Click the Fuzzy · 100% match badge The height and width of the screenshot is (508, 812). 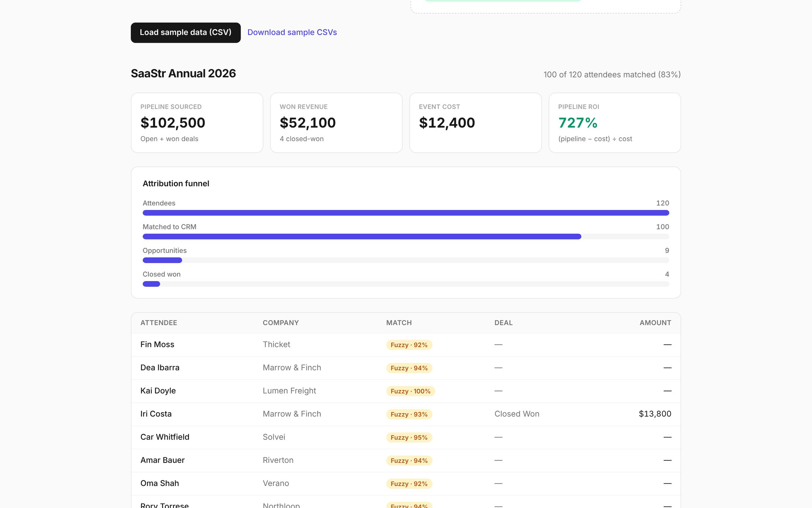410,391
